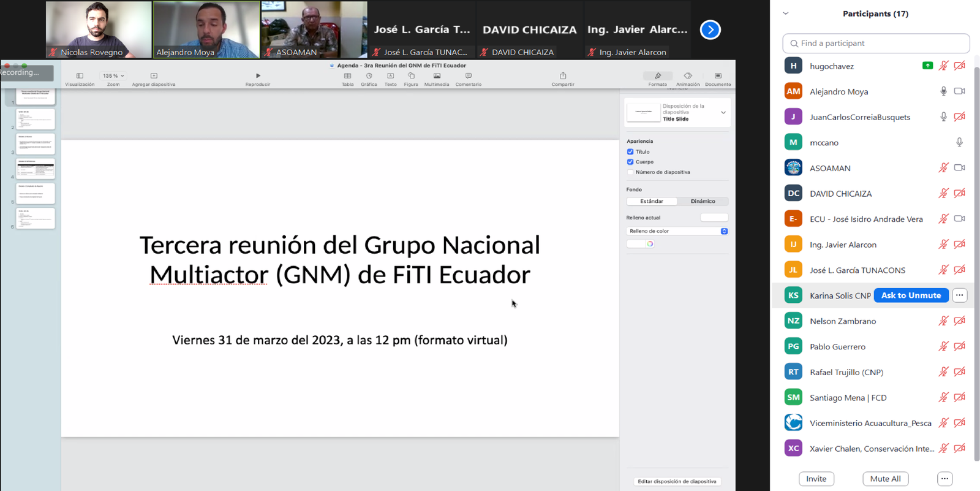980x491 pixels.
Task: Open the 135% zoom dropdown
Action: 113,76
